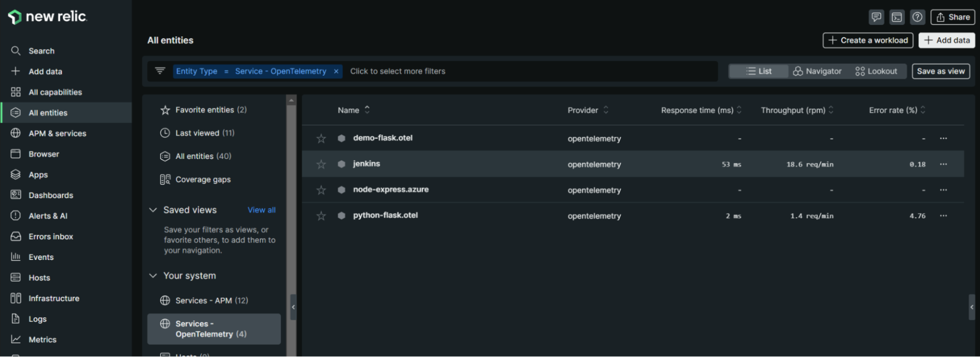This screenshot has width=980, height=357.
Task: Click the View all link
Action: 261,210
